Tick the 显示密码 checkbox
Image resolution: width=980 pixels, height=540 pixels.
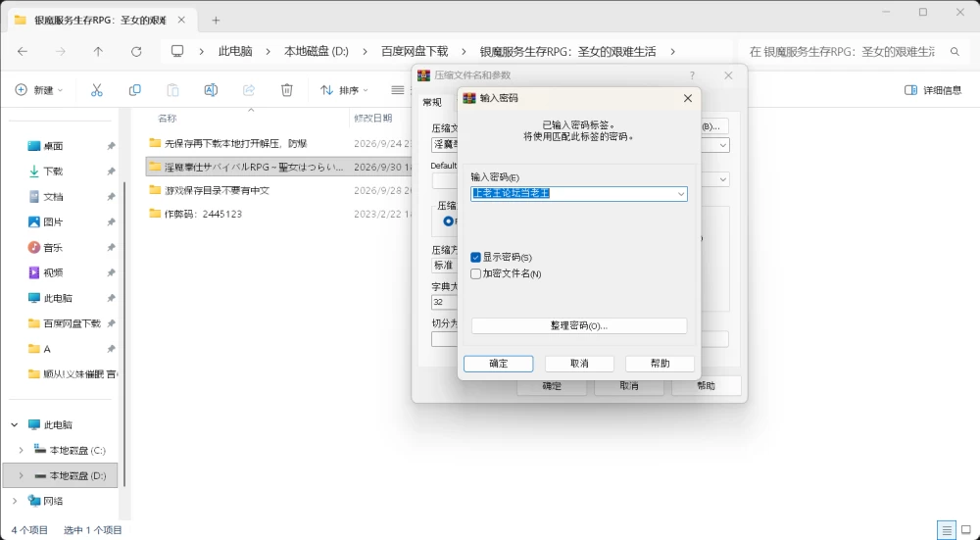point(475,258)
